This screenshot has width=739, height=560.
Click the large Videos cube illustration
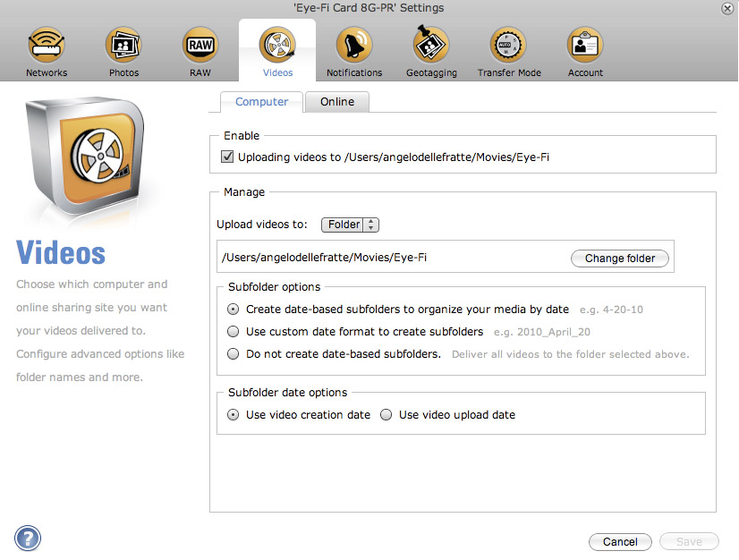(x=85, y=156)
